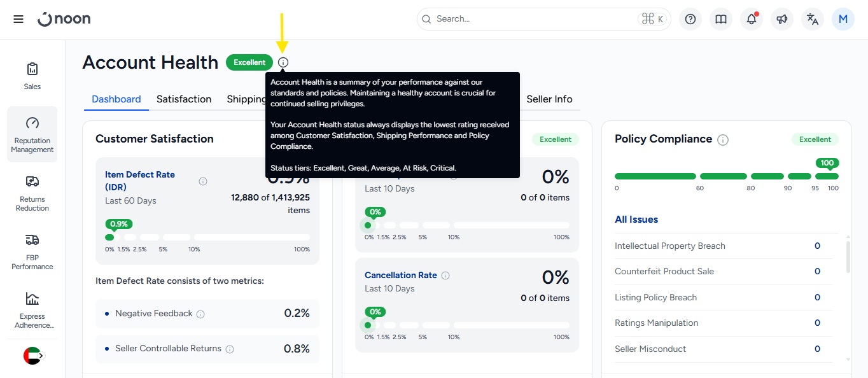This screenshot has width=868, height=378.
Task: Open FBP Performance in the sidebar
Action: coord(32,251)
